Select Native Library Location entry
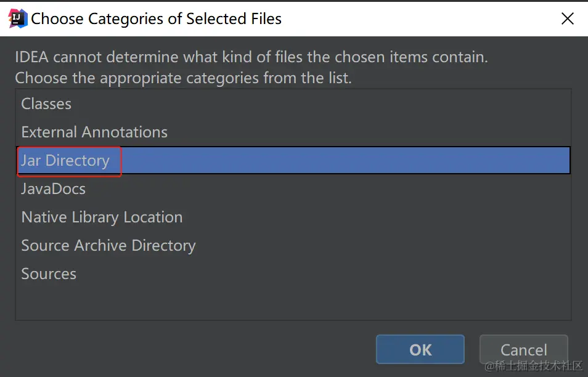Image resolution: width=588 pixels, height=377 pixels. [102, 217]
